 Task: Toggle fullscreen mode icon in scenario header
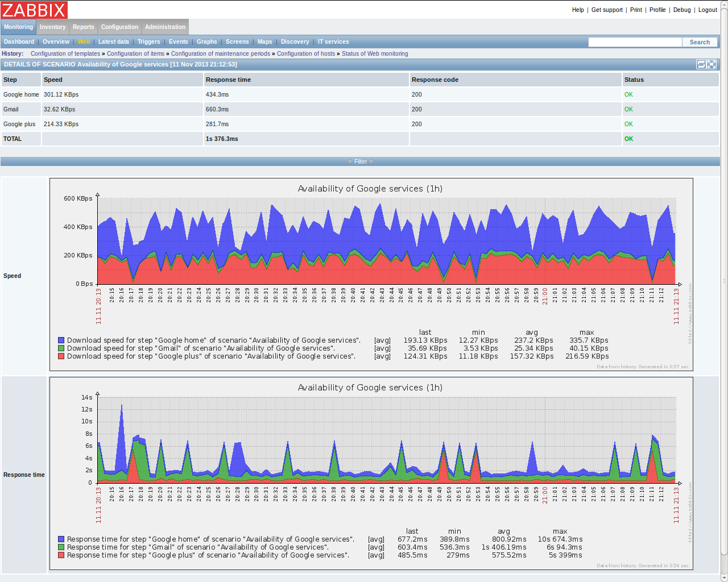(712, 65)
